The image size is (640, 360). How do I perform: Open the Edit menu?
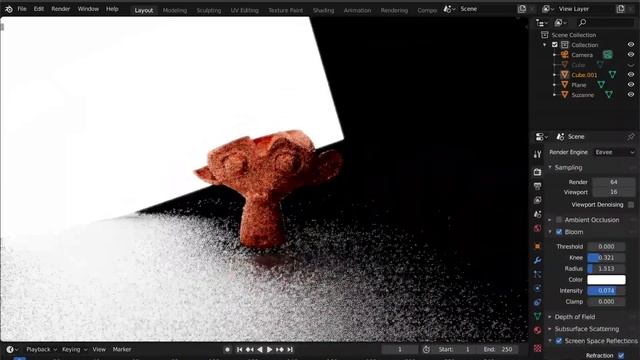pyautogui.click(x=39, y=9)
